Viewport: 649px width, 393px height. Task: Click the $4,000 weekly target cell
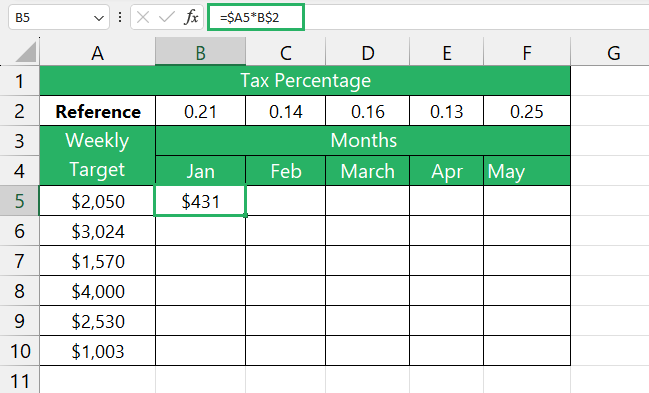[x=98, y=291]
